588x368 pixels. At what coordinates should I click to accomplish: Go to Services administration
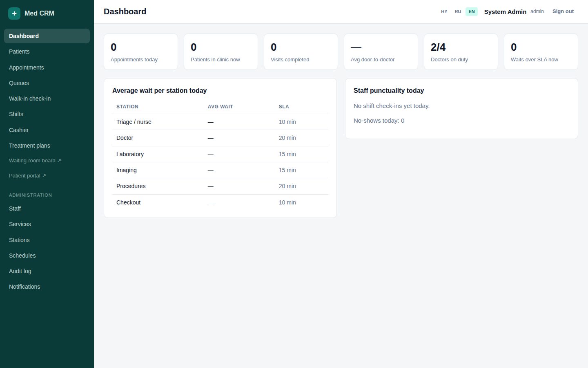click(47, 224)
